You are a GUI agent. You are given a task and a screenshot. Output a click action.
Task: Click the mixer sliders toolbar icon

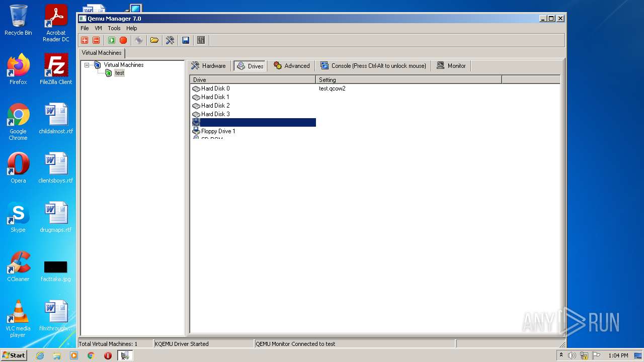click(x=201, y=40)
